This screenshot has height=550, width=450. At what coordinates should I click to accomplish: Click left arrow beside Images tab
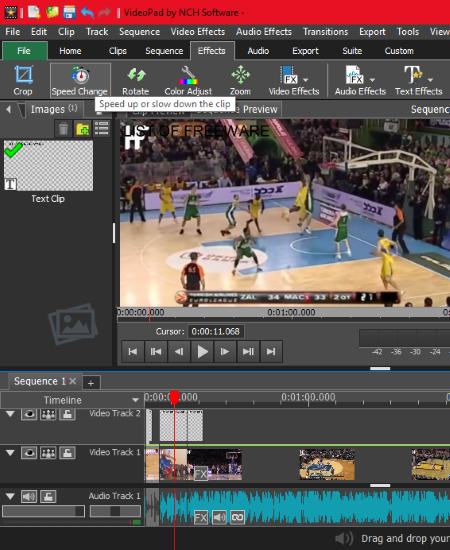click(x=8, y=109)
